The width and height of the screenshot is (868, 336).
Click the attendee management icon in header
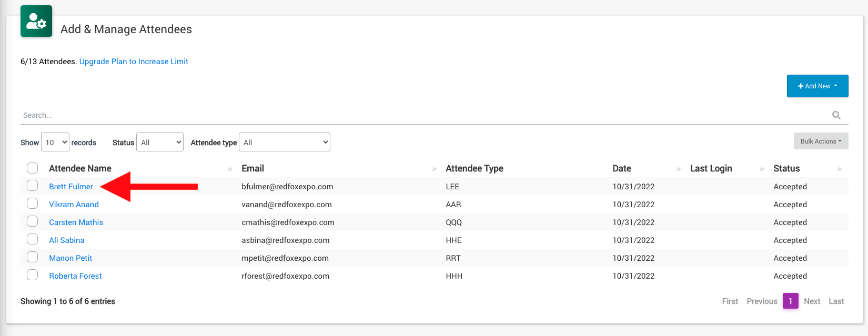pyautogui.click(x=36, y=22)
